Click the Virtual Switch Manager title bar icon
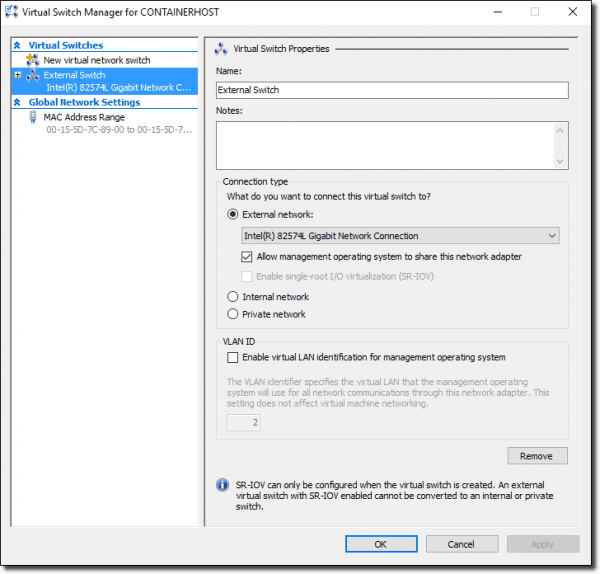Screen dimensions: 600x574 (11, 11)
